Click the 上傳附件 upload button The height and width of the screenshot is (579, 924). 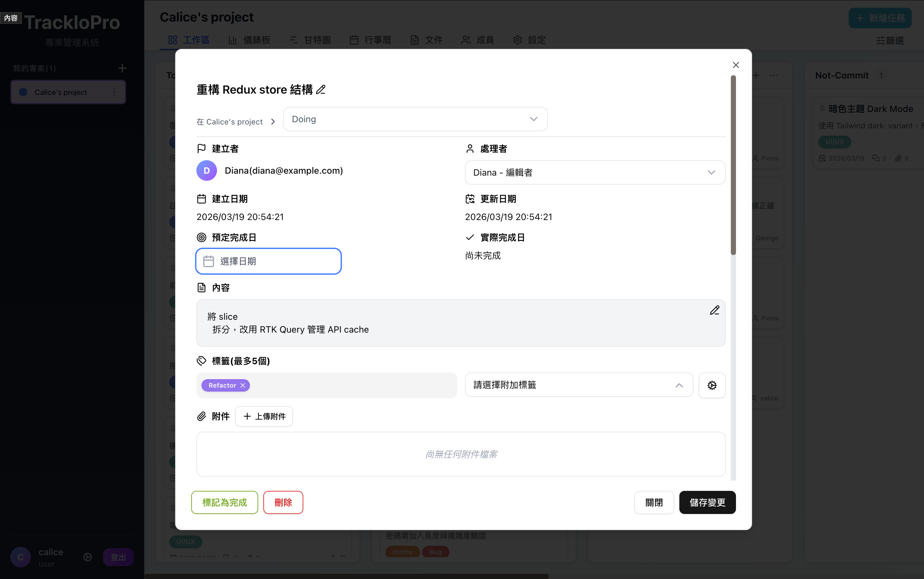[x=264, y=416]
